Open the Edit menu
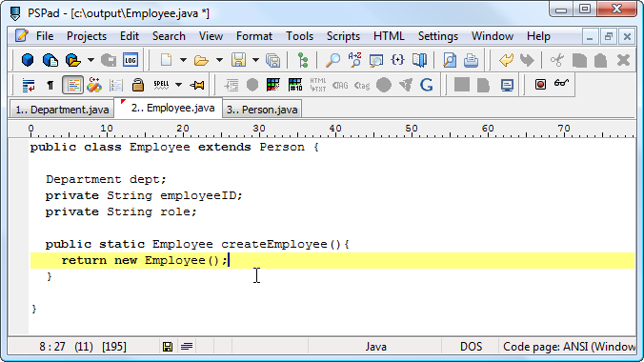Viewport: 644px width, 362px height. [x=130, y=36]
